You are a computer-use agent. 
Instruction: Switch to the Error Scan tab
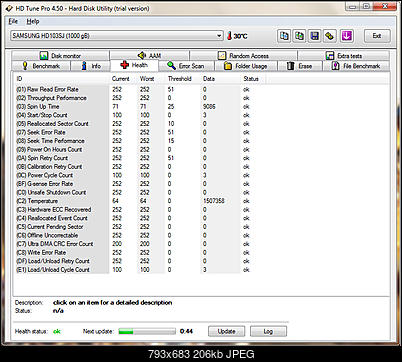click(186, 66)
